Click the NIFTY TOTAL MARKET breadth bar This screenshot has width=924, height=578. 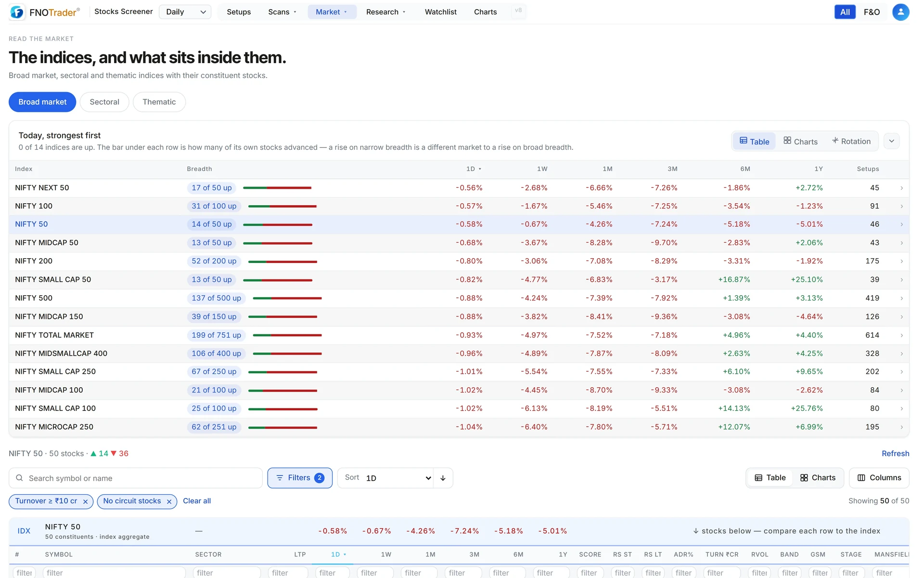[287, 335]
